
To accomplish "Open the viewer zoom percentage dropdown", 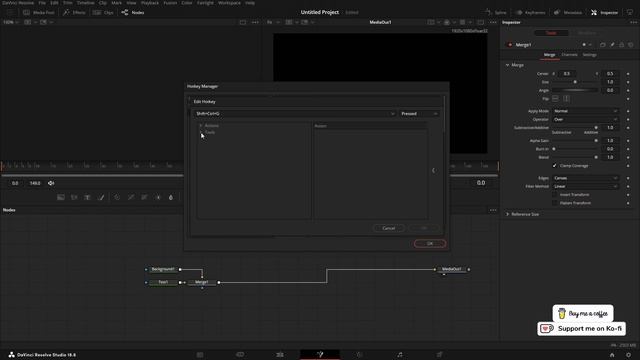I will coord(11,22).
